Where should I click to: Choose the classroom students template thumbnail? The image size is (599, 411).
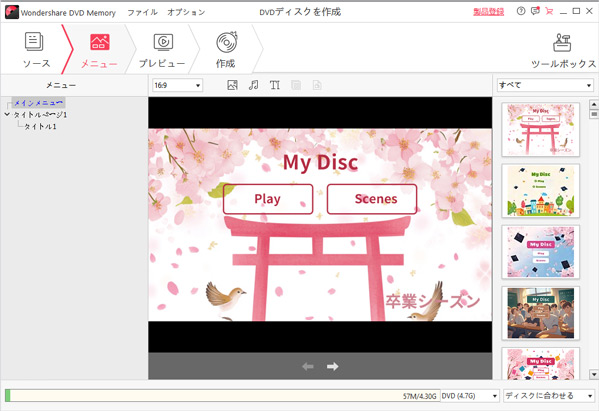[x=541, y=313]
